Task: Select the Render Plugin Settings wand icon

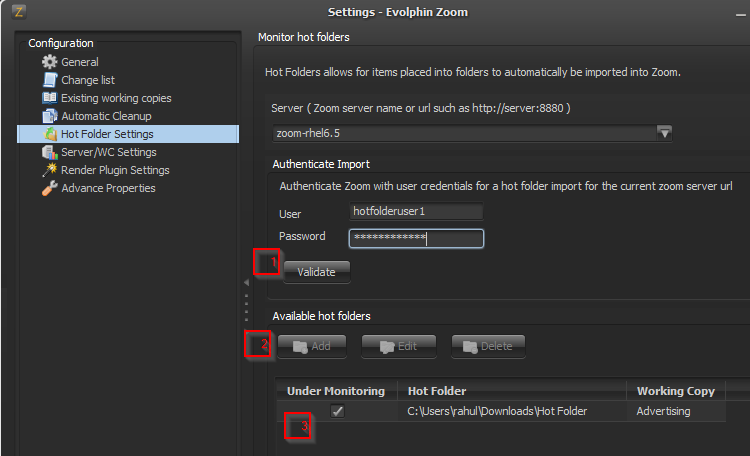Action: pyautogui.click(x=50, y=170)
